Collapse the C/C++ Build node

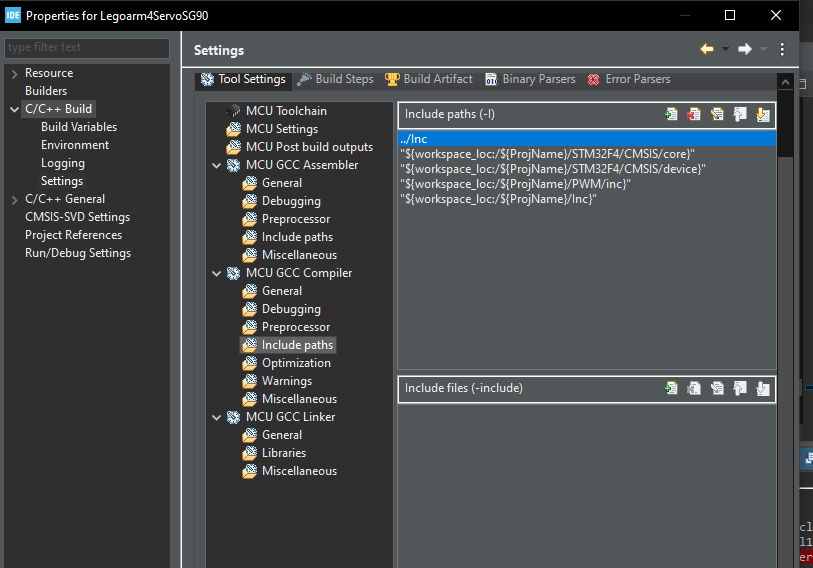15,109
